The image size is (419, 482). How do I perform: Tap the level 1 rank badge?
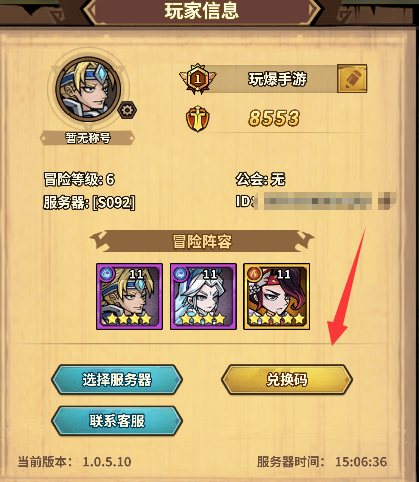(x=198, y=79)
